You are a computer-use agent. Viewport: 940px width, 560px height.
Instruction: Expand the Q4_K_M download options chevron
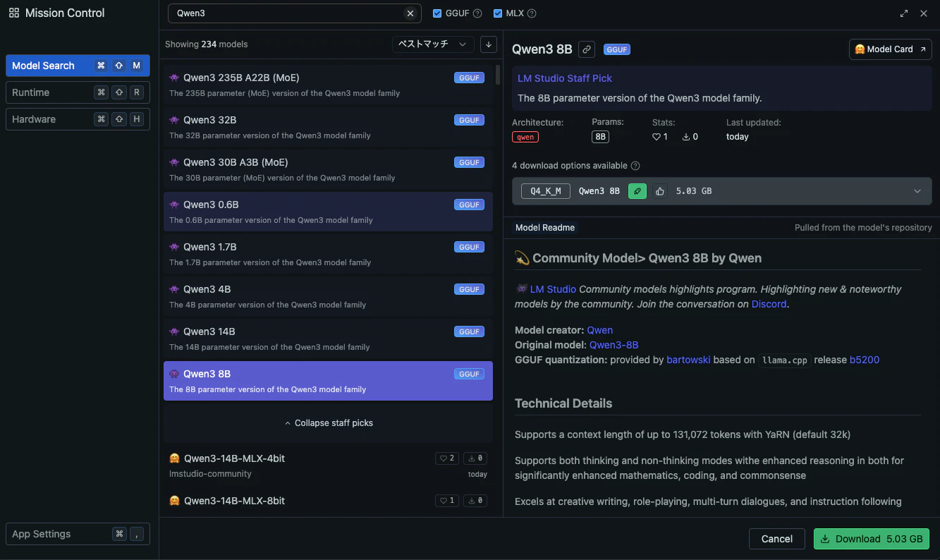[917, 191]
